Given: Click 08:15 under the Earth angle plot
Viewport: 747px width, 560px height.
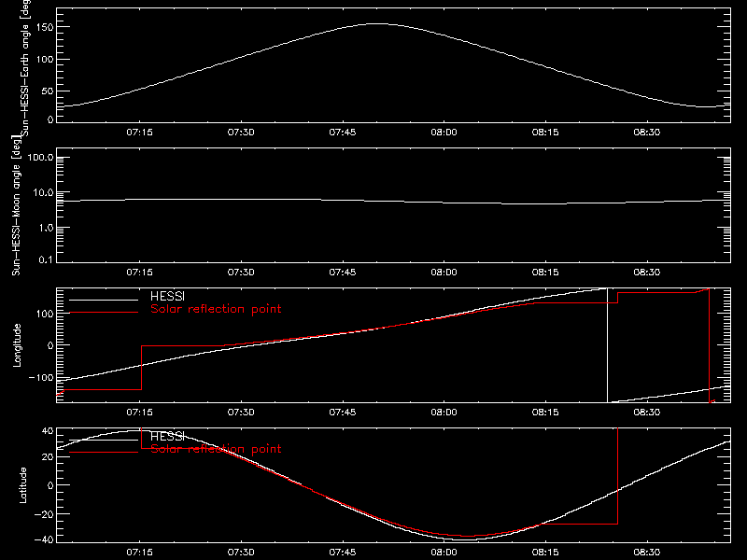Looking at the screenshot, I should (545, 133).
